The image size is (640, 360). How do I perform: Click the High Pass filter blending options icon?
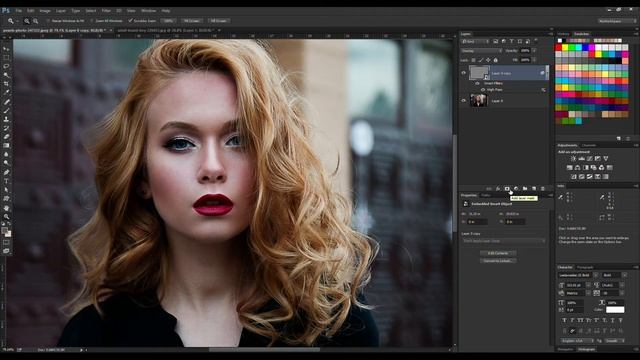pos(543,90)
